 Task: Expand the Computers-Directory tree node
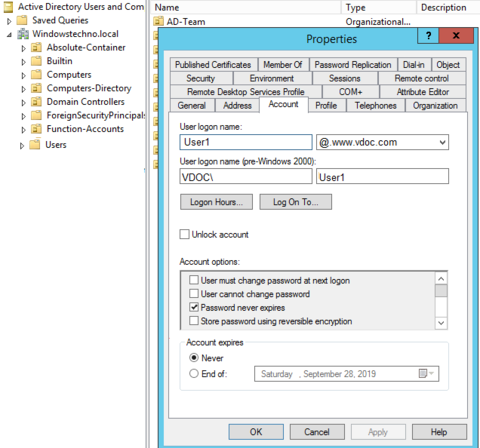(23, 89)
